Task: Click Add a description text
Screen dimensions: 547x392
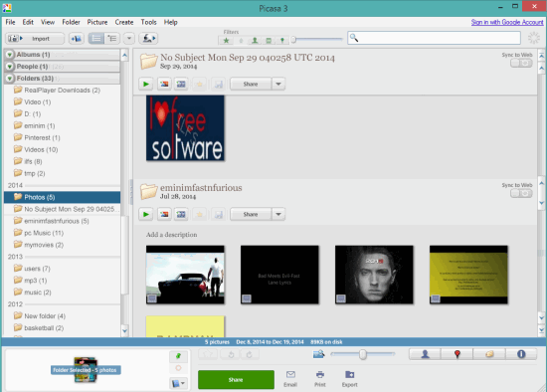Action: pyautogui.click(x=171, y=235)
